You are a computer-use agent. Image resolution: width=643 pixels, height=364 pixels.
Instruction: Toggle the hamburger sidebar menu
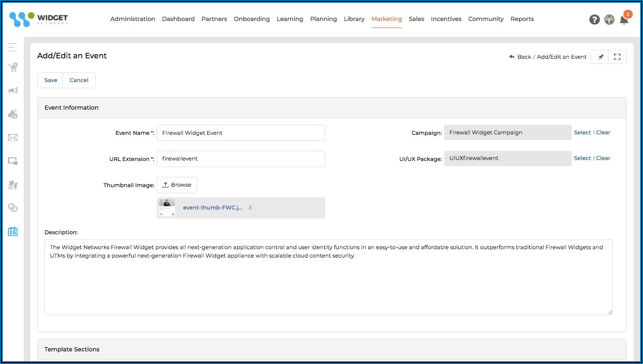(x=13, y=47)
